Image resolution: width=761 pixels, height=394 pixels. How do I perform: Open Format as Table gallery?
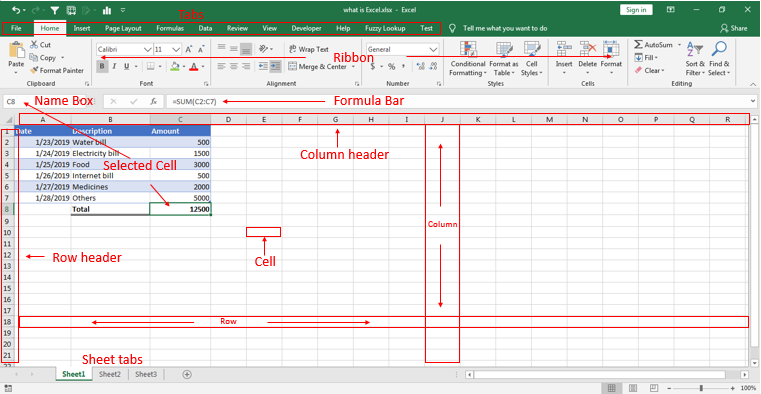[504, 59]
